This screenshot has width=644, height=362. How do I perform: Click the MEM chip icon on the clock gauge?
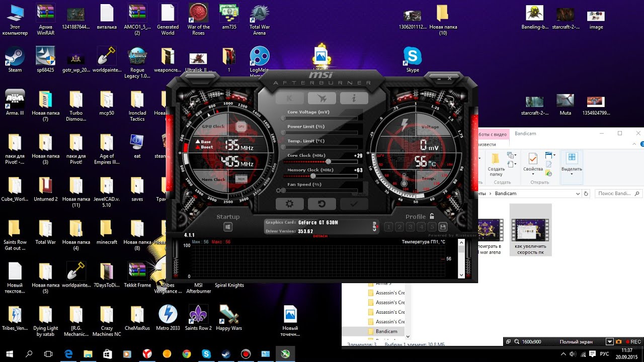click(241, 178)
